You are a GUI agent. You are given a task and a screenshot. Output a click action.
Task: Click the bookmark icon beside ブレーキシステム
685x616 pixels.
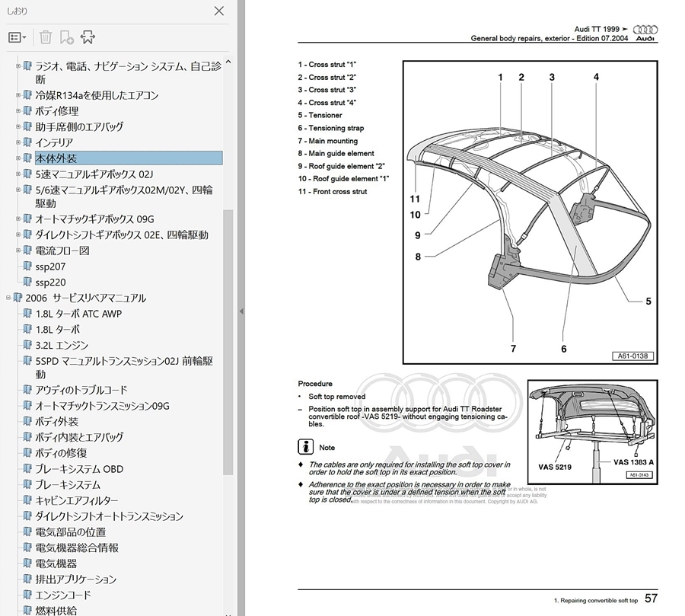27,484
